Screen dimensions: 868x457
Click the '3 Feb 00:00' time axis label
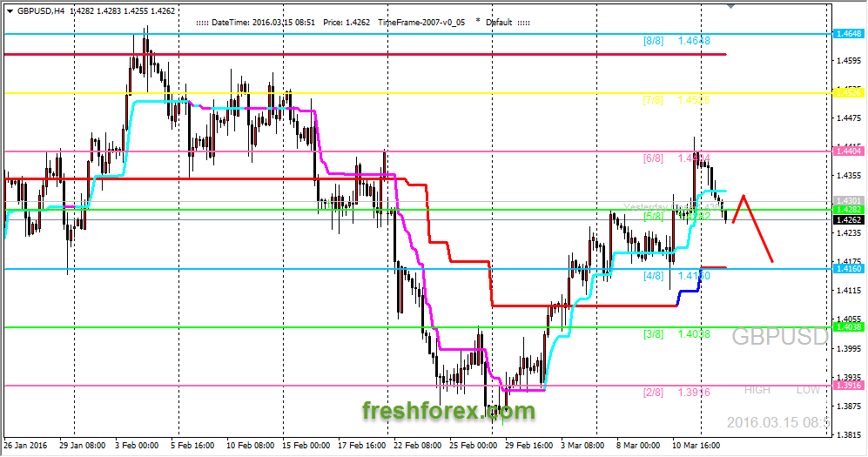click(137, 446)
